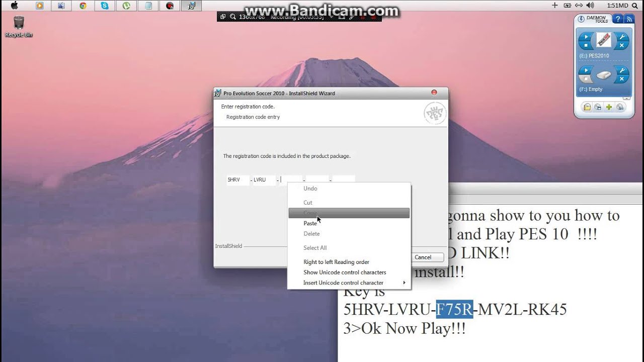Image resolution: width=644 pixels, height=362 pixels.
Task: Choose Cut in the context menu
Action: click(x=349, y=203)
